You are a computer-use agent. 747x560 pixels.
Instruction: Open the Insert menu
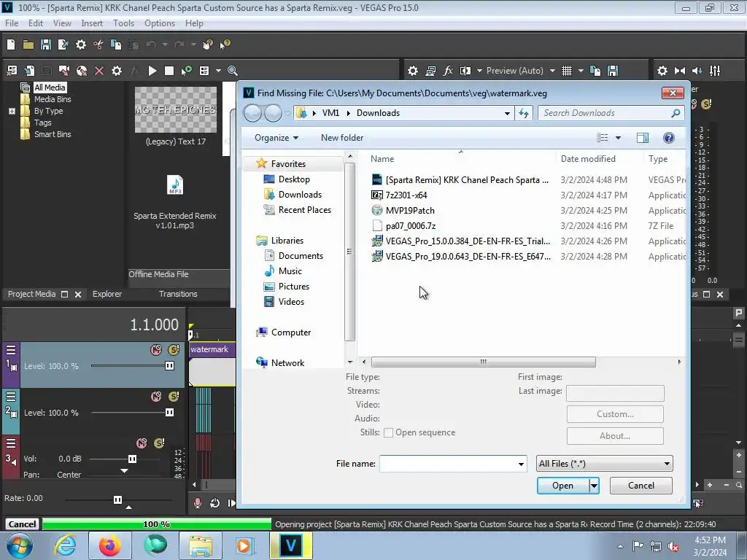click(x=91, y=23)
